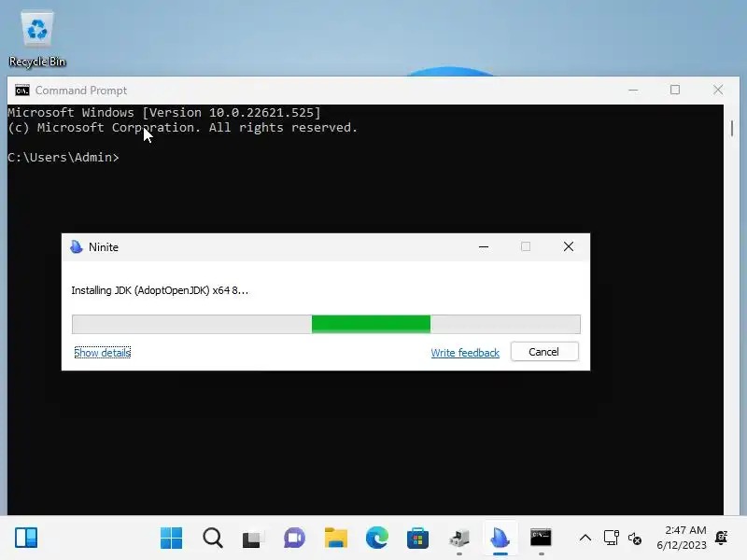Open Microsoft Store from the taskbar
The image size is (747, 560).
coord(417,539)
